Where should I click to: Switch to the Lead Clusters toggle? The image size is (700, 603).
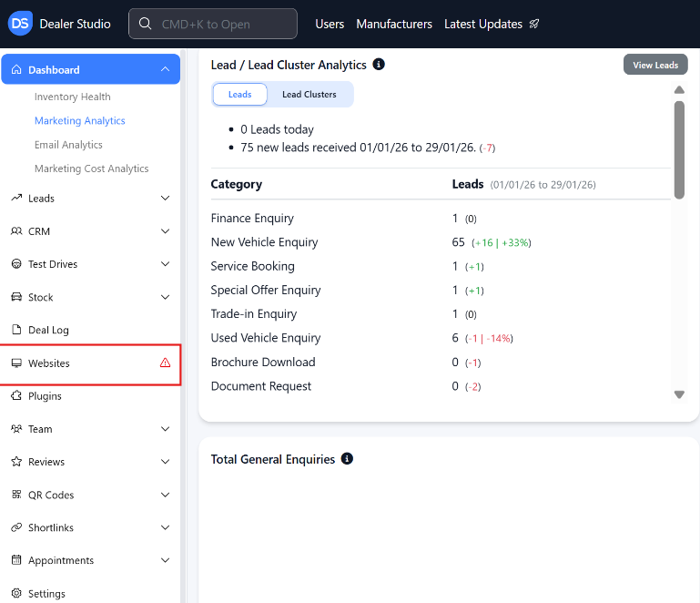[x=309, y=95]
